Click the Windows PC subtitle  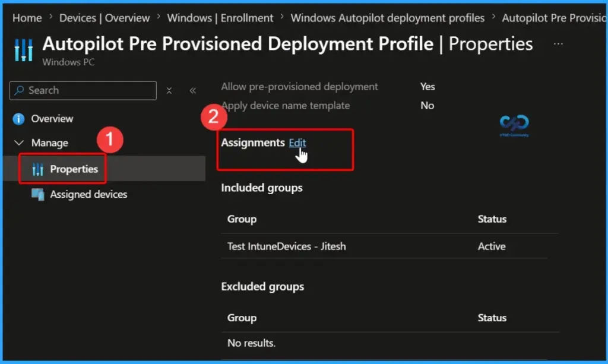68,62
